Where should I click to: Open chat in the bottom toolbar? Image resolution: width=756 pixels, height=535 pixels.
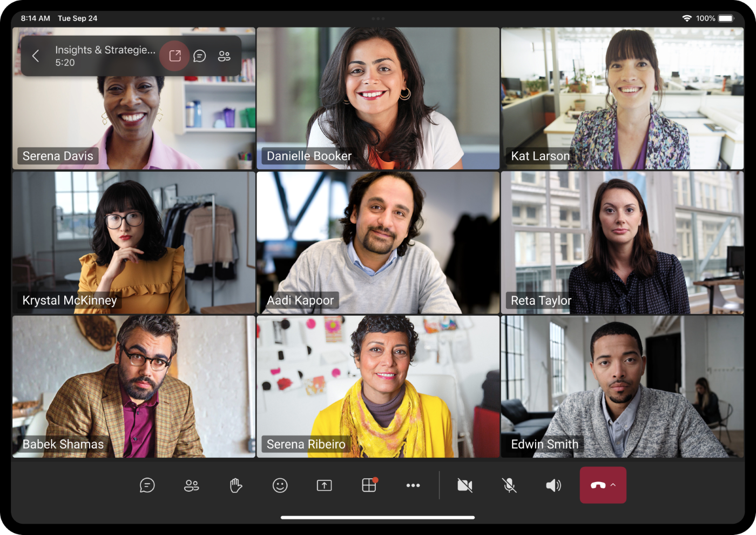click(147, 485)
